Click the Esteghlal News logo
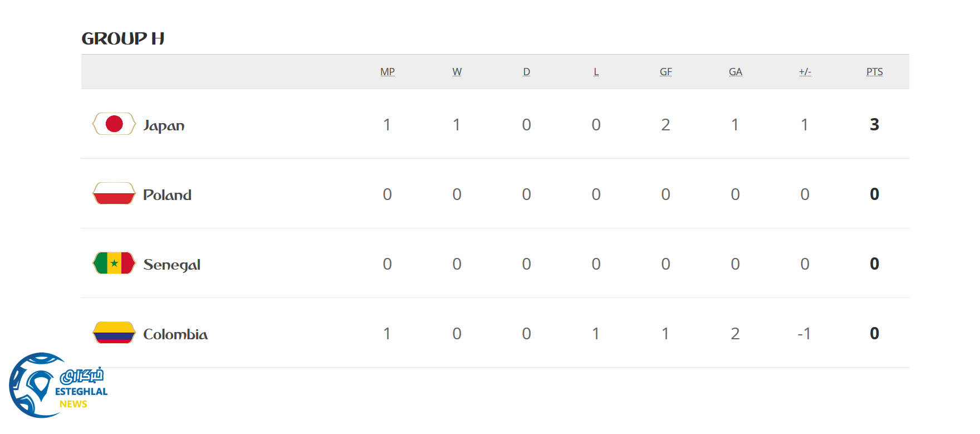Screen dimensions: 980x434 [x=58, y=386]
